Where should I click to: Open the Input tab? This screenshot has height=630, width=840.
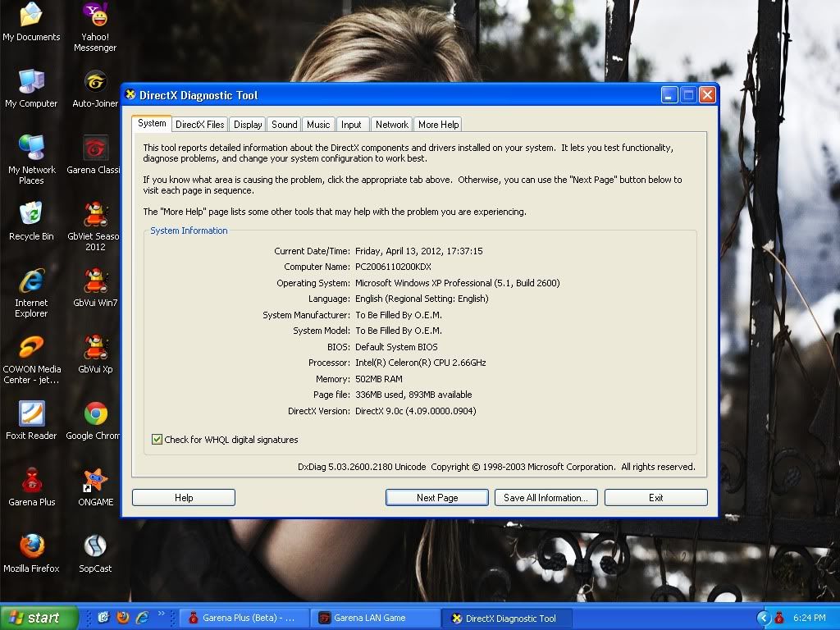tap(351, 125)
